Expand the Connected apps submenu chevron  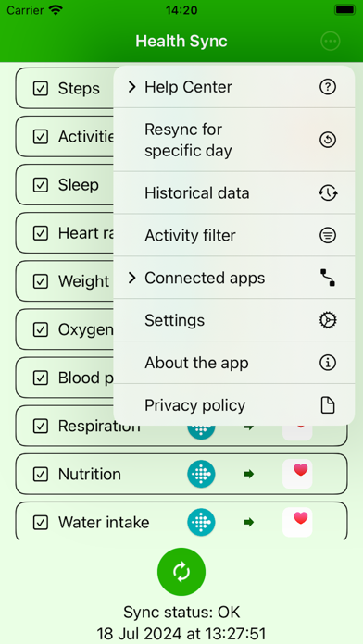point(131,279)
